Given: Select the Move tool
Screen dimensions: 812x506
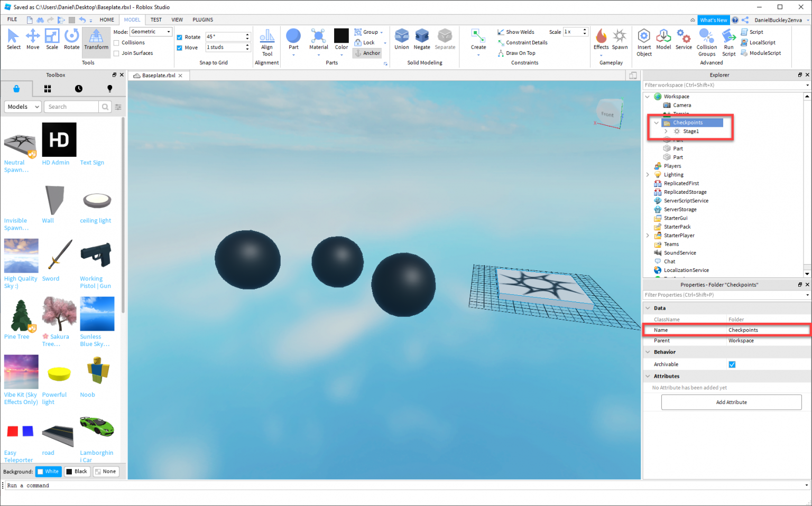Looking at the screenshot, I should coord(33,38).
